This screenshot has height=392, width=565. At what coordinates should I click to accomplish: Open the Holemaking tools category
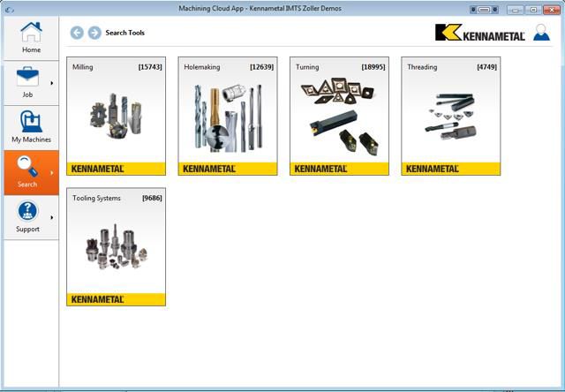pyautogui.click(x=228, y=116)
